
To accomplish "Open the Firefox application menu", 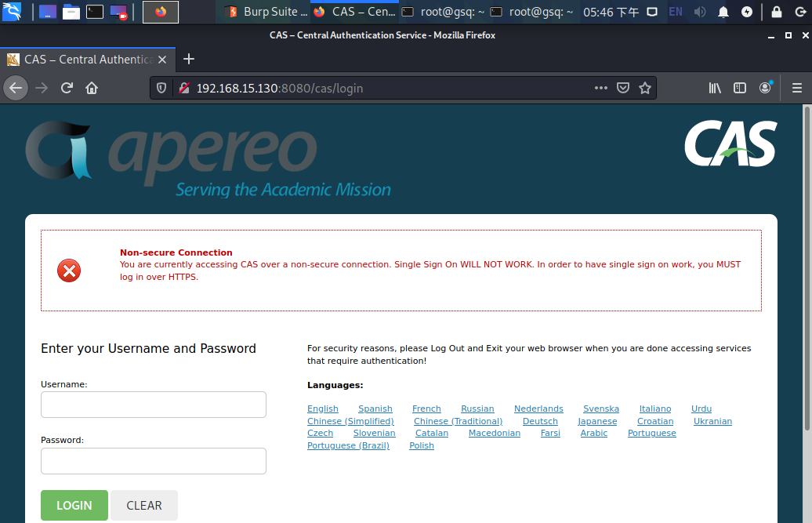I will (x=797, y=88).
